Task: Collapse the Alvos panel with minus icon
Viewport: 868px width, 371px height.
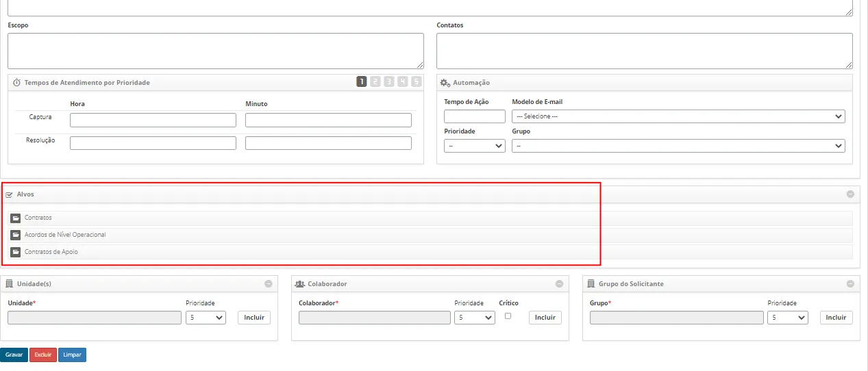Action: coord(850,194)
